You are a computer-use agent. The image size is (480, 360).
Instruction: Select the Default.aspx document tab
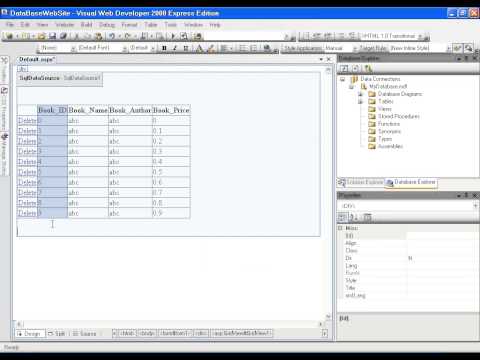tap(36, 60)
